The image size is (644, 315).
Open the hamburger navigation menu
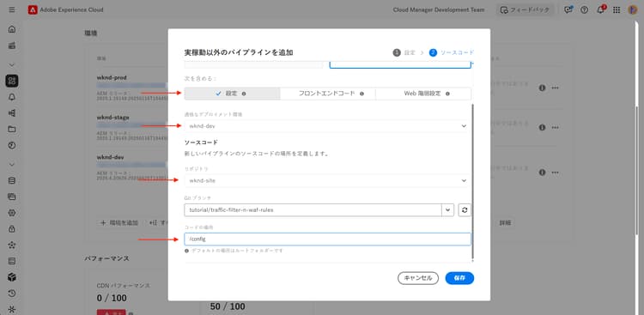click(11, 9)
